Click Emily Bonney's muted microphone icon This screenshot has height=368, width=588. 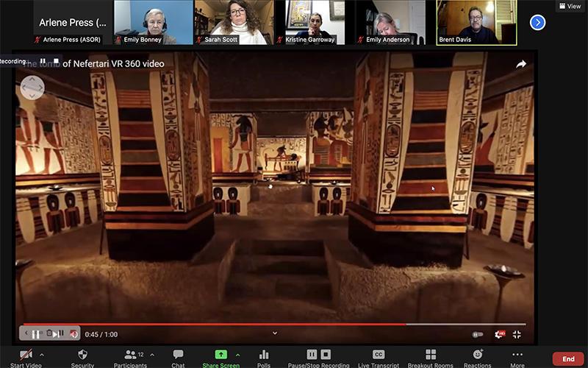[119, 40]
